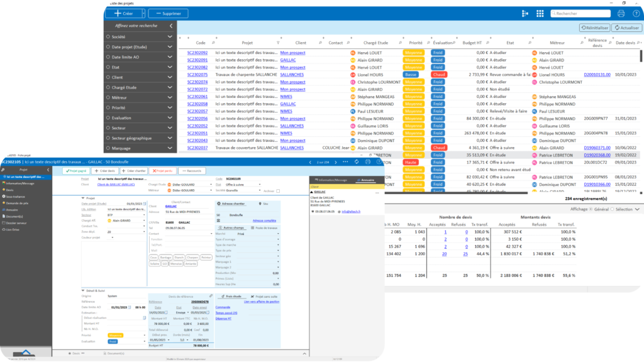Switch to the 'Information/Message' tab
Screen dimensions: 644x362
332,180
